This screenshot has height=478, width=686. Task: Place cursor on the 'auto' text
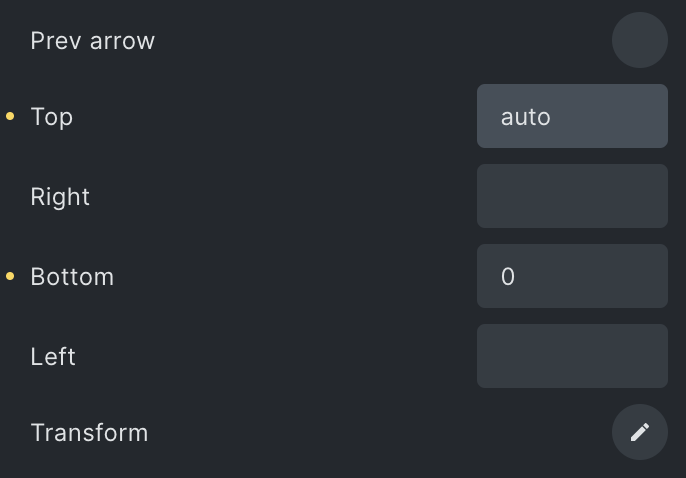[x=525, y=117]
